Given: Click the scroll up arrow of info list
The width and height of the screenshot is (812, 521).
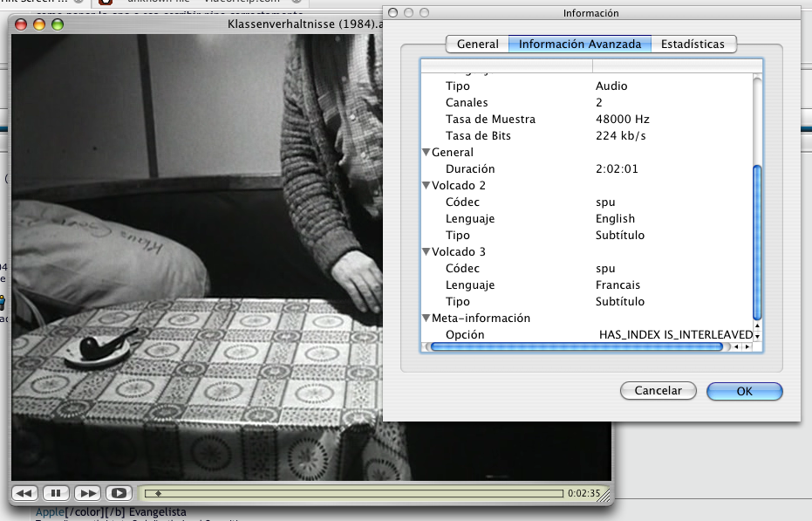Looking at the screenshot, I should point(757,326).
